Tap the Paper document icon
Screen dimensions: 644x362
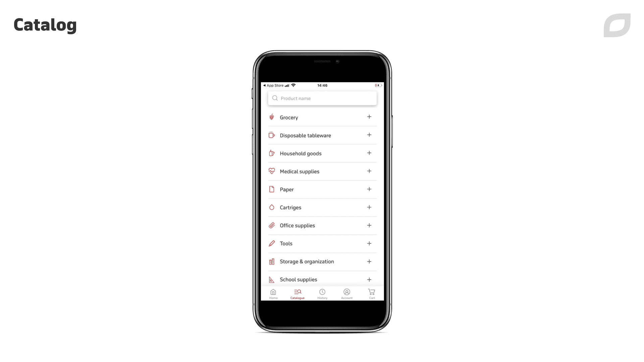coord(272,189)
